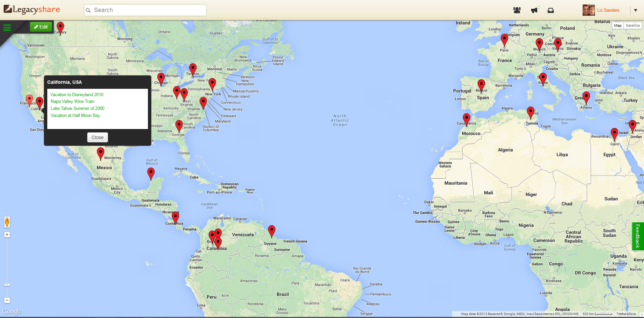Select the Cairo map pin
This screenshot has width=644, height=318.
614,134
